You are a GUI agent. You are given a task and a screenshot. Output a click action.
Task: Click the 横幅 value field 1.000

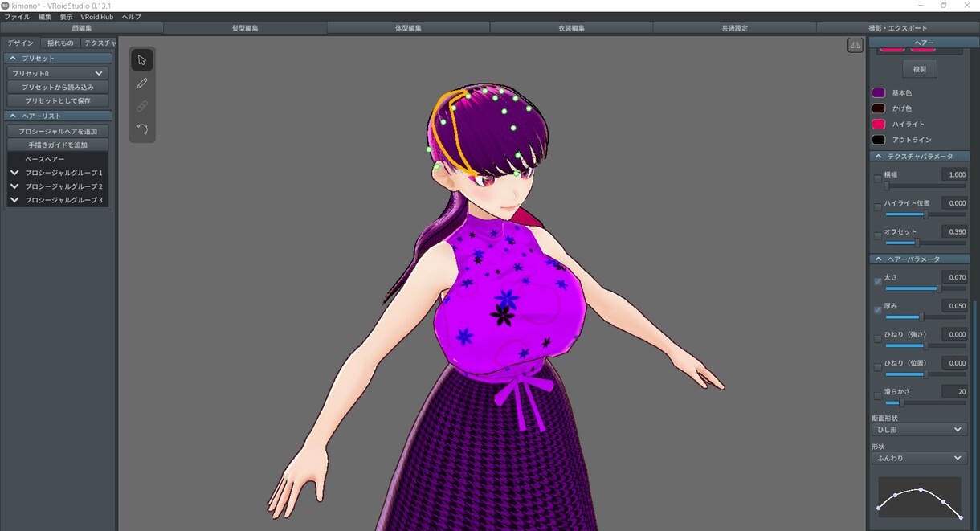click(x=954, y=174)
